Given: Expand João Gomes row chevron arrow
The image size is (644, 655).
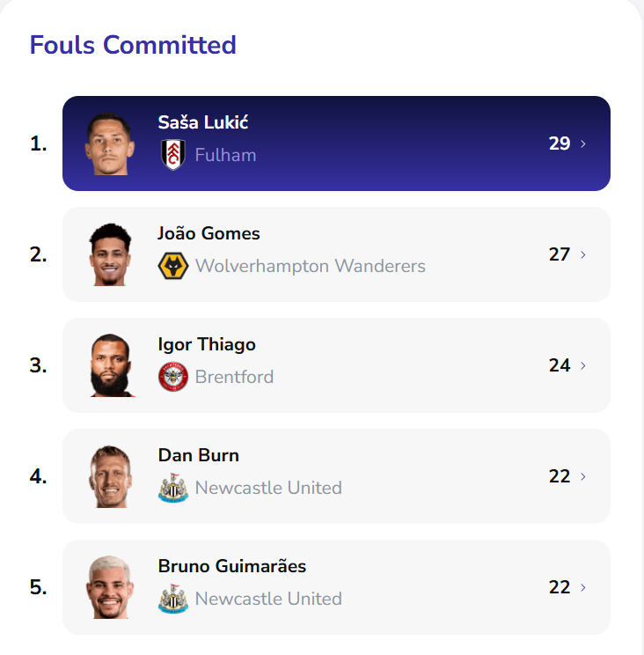Looking at the screenshot, I should click(x=583, y=254).
